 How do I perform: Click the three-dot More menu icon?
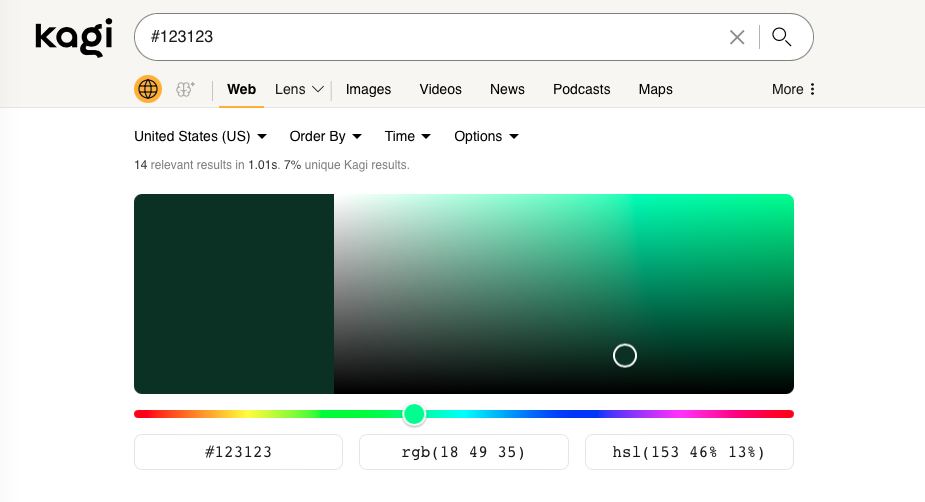pos(812,89)
